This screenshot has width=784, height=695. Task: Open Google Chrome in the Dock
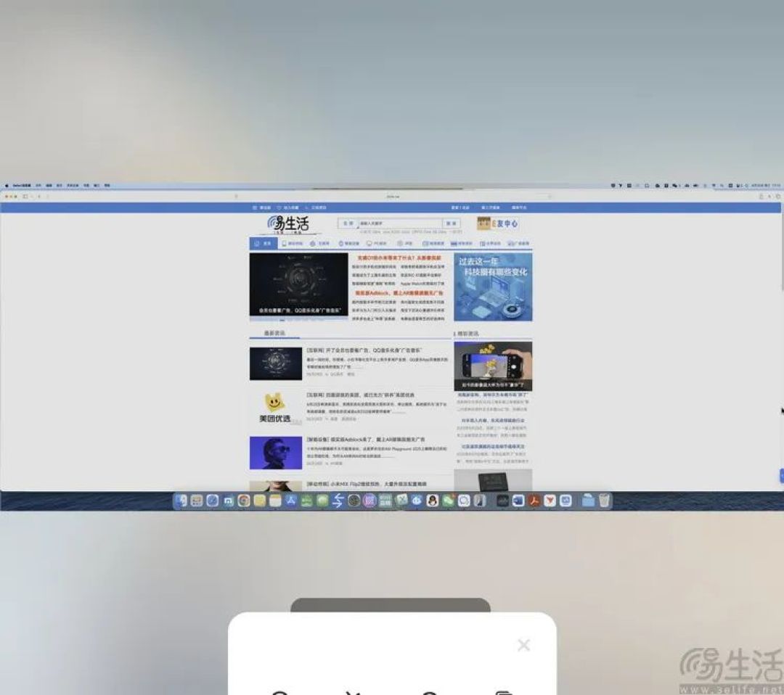244,500
